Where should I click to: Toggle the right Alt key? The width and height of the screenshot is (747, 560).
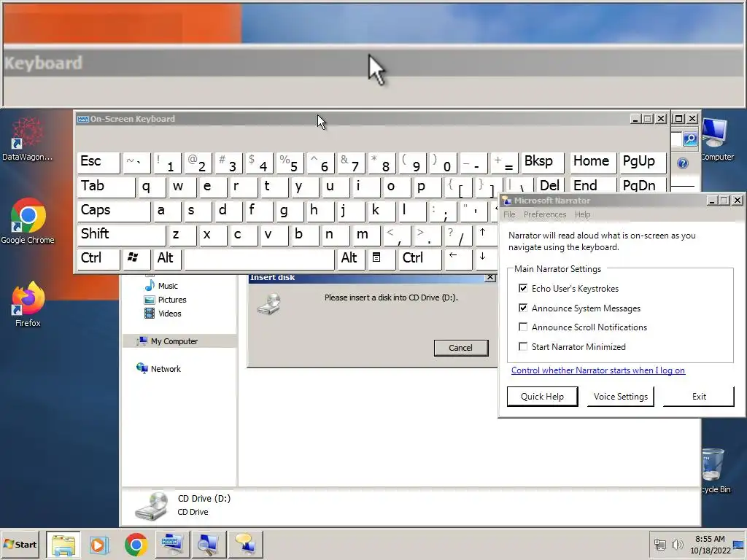pos(351,259)
